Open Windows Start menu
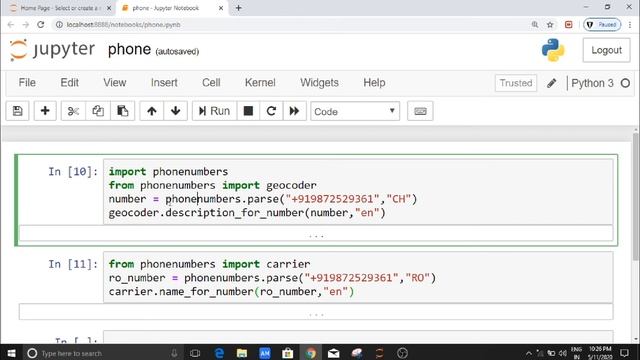 [x=11, y=353]
